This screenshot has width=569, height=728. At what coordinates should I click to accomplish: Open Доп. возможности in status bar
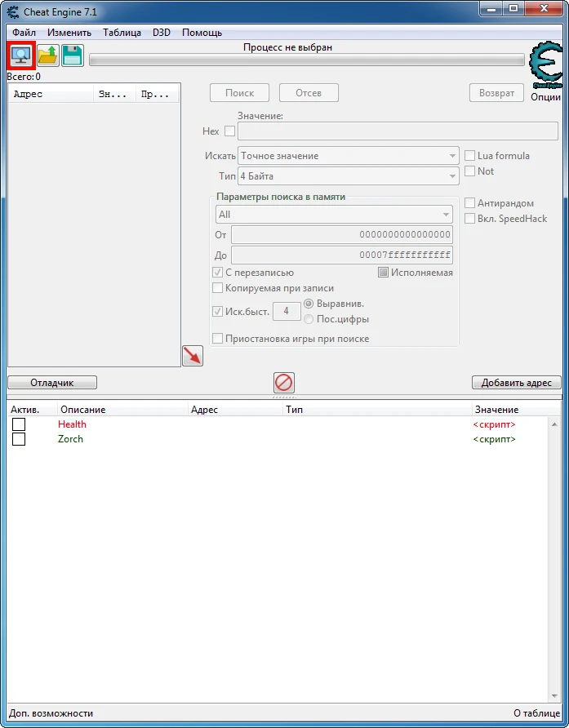(x=51, y=713)
